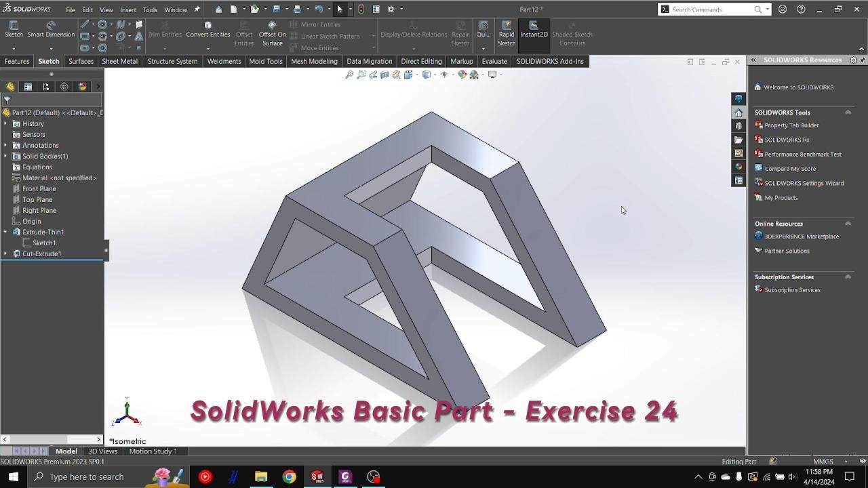Open ConfigurationManager tab in left panel
This screenshot has width=868, height=488.
tap(46, 87)
